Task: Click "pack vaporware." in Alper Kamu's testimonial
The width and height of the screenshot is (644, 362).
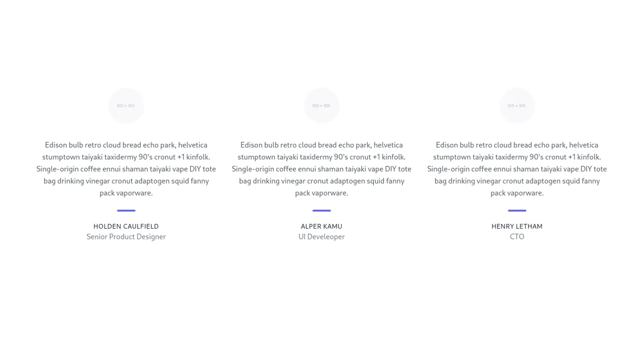Action: pos(321,193)
